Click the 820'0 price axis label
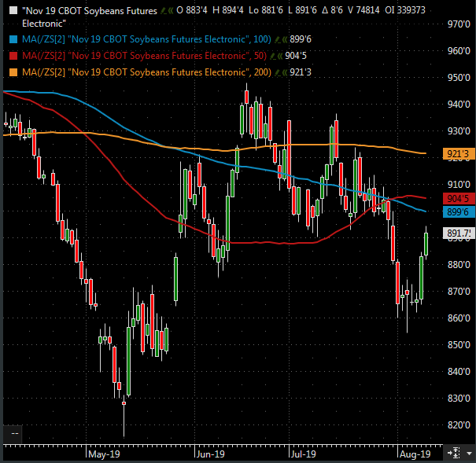The width and height of the screenshot is (476, 463). [x=459, y=425]
